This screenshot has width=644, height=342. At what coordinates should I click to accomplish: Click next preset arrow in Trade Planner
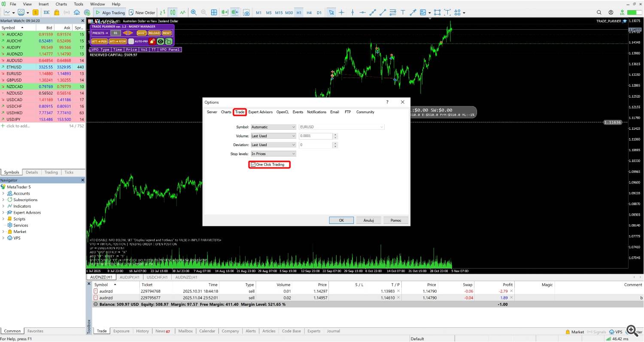(x=131, y=33)
